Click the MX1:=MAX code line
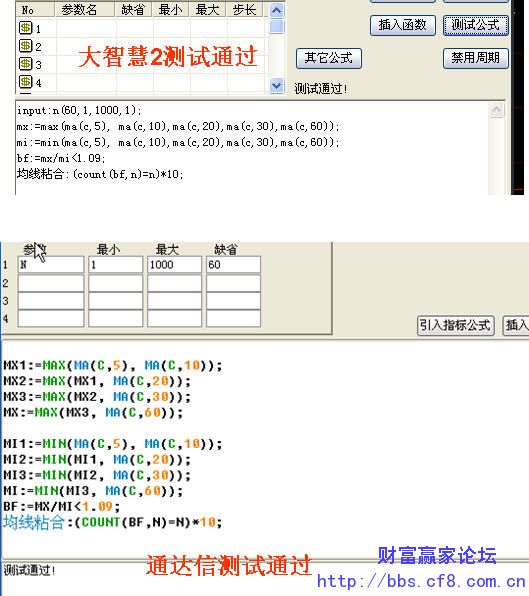529x596 pixels. [x=113, y=366]
